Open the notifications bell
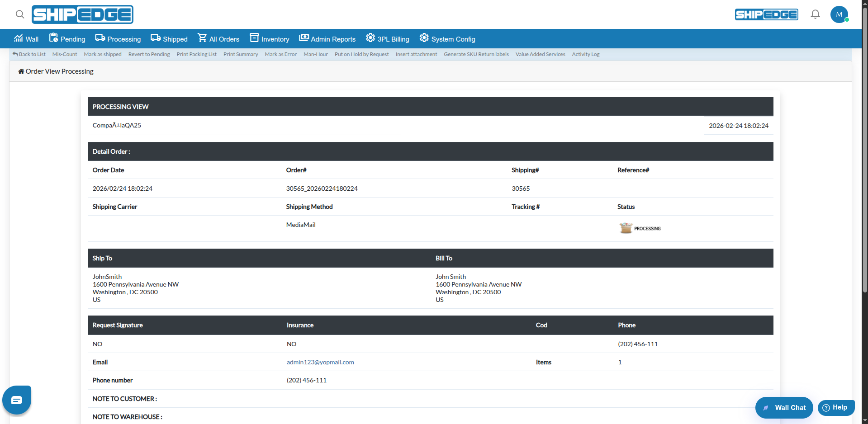 click(x=815, y=14)
